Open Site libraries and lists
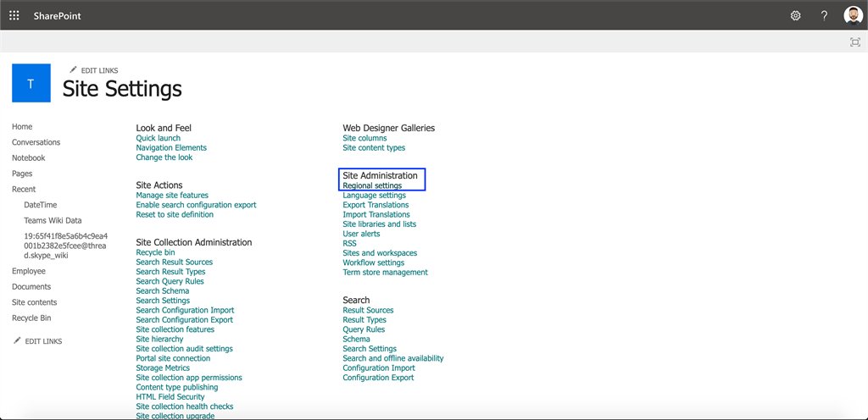This screenshot has height=420, width=868. pyautogui.click(x=379, y=224)
